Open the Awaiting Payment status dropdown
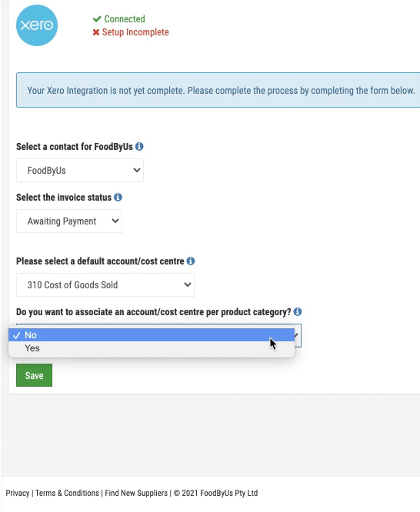This screenshot has height=512, width=420. pos(69,221)
